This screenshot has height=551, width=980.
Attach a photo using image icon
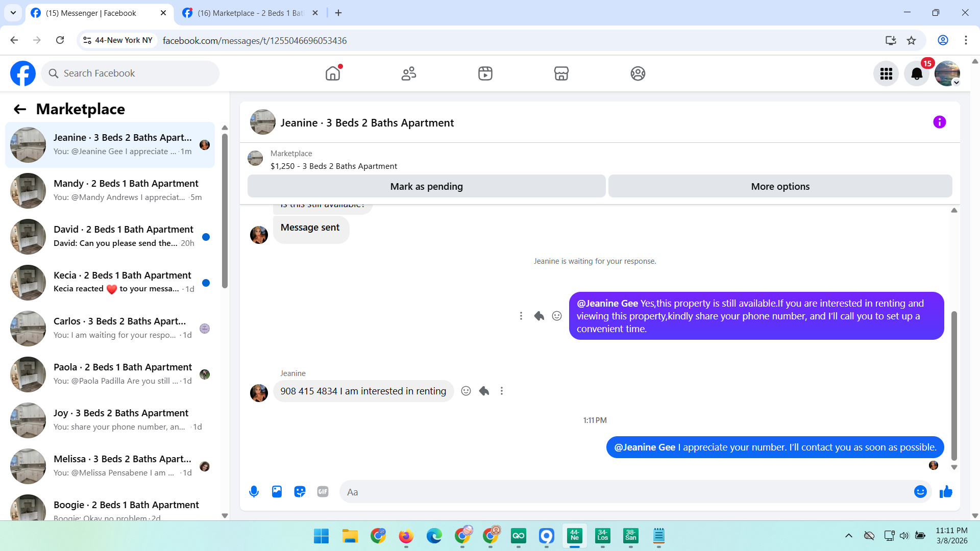coord(277,492)
